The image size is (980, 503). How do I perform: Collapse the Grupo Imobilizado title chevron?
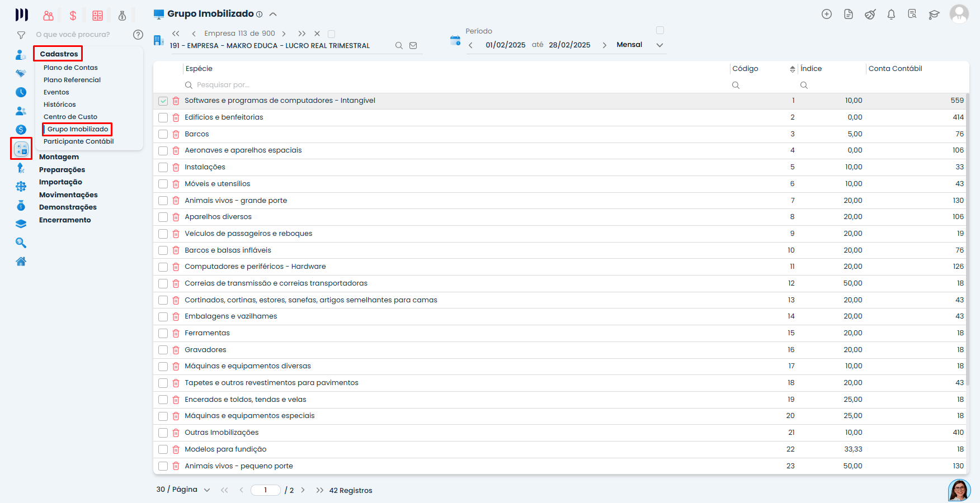click(273, 14)
